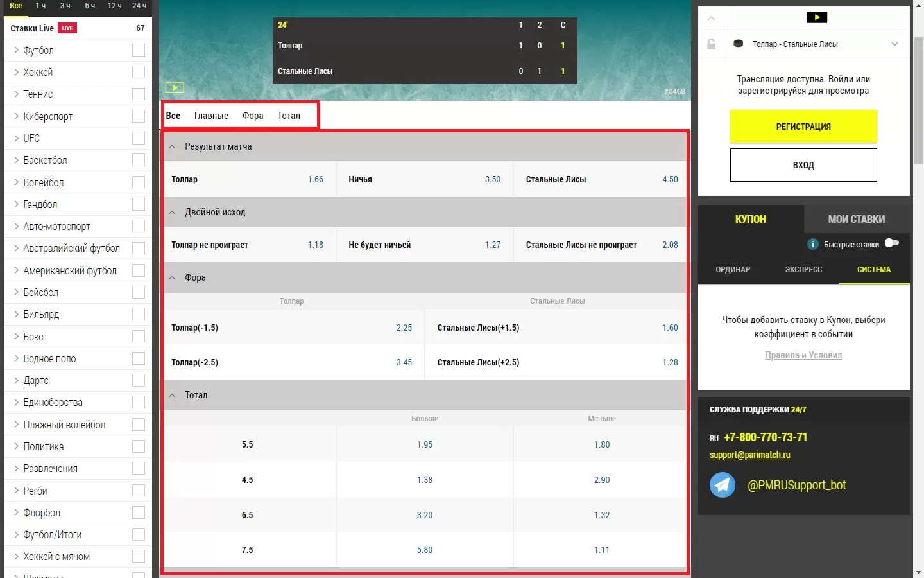Image resolution: width=924 pixels, height=578 pixels.
Task: Enable the Быстрые ставки switch
Action: [x=891, y=243]
